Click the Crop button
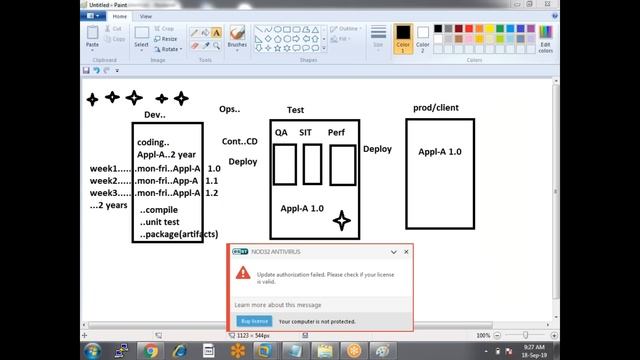The width and height of the screenshot is (640, 360). [164, 29]
